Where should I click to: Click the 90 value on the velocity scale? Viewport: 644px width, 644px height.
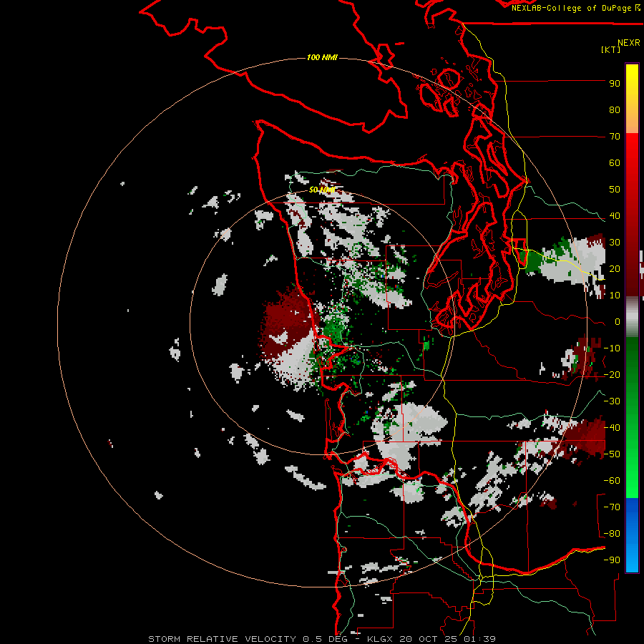[x=615, y=84]
